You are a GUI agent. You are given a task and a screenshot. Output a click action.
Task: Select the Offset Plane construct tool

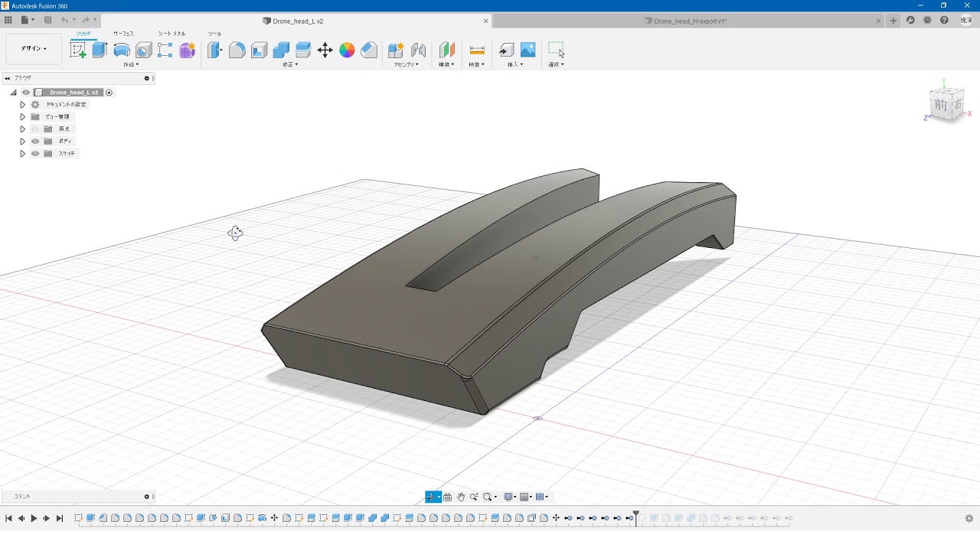click(446, 51)
